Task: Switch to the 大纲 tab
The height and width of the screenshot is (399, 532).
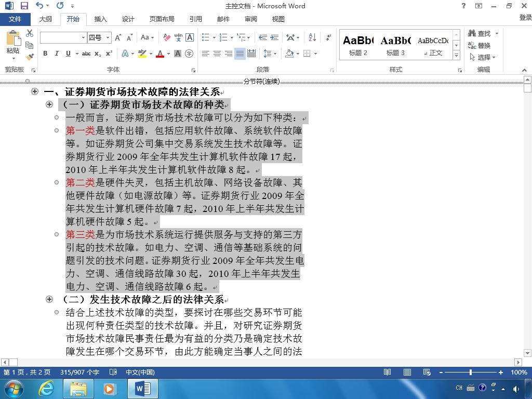Action: [x=46, y=19]
